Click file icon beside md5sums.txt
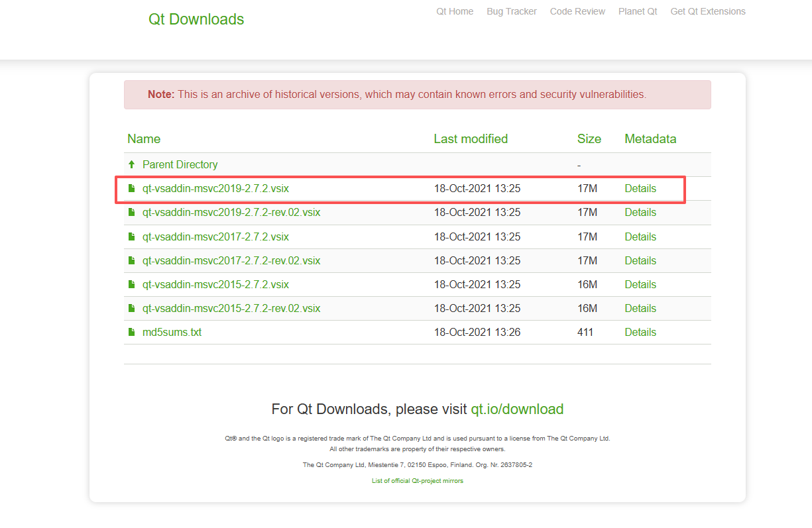 coord(131,332)
